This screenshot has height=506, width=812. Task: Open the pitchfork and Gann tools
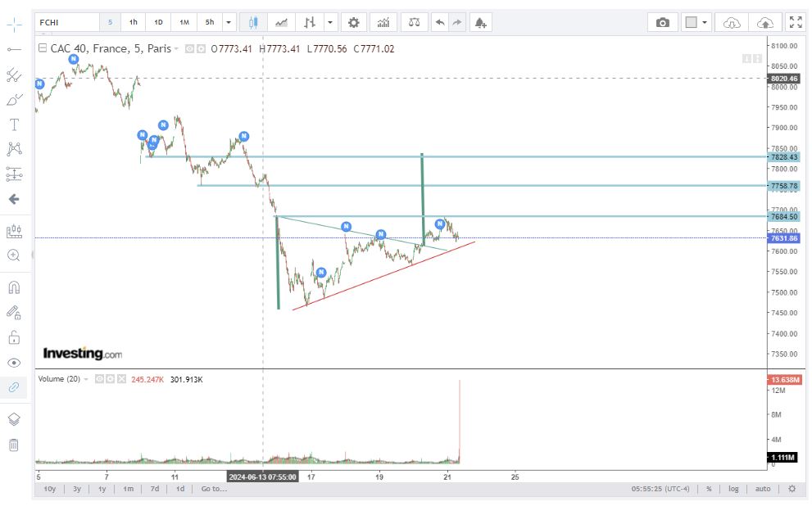click(14, 75)
